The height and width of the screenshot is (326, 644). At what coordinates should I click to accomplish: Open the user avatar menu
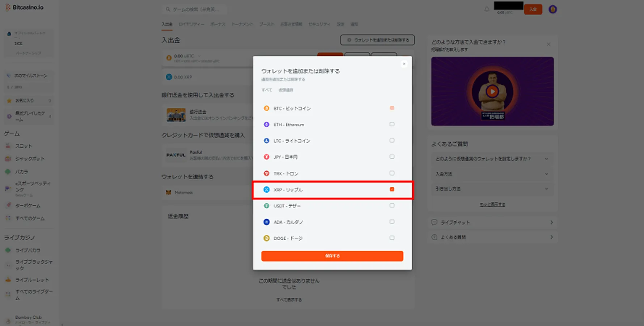[x=552, y=9]
